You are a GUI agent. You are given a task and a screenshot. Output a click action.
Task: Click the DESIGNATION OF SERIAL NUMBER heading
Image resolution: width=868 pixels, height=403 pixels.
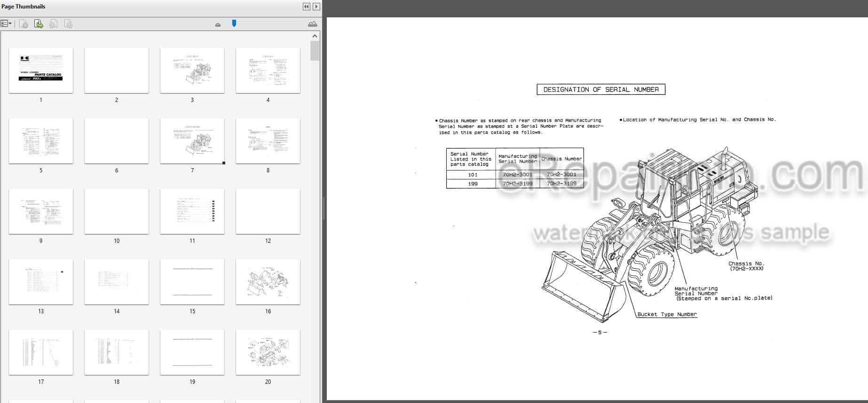[601, 89]
